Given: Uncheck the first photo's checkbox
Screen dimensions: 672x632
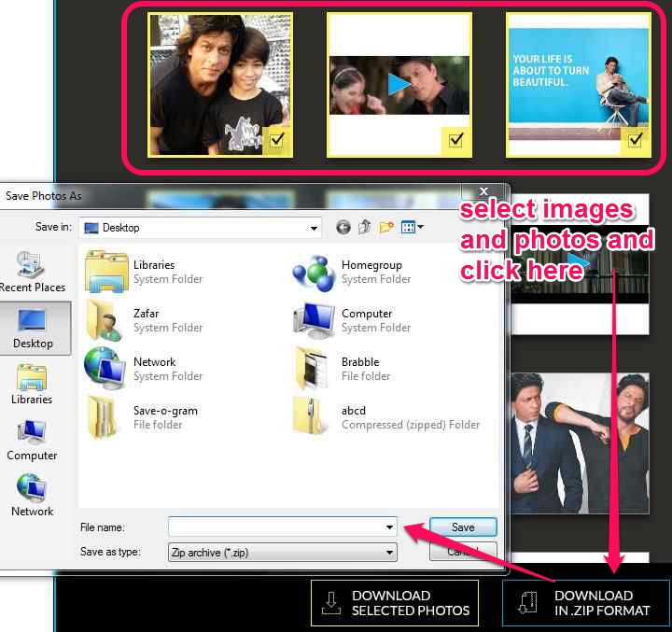Looking at the screenshot, I should coord(277,139).
